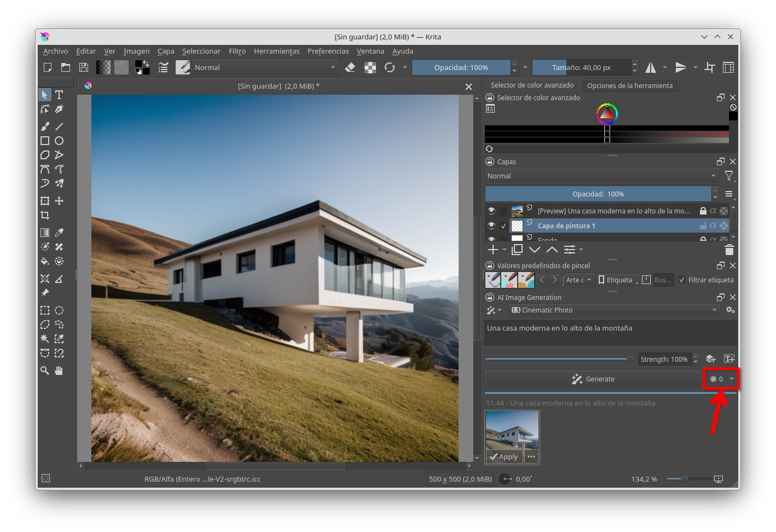Move the layer down with the down arrow
The image size is (776, 532).
(x=535, y=250)
